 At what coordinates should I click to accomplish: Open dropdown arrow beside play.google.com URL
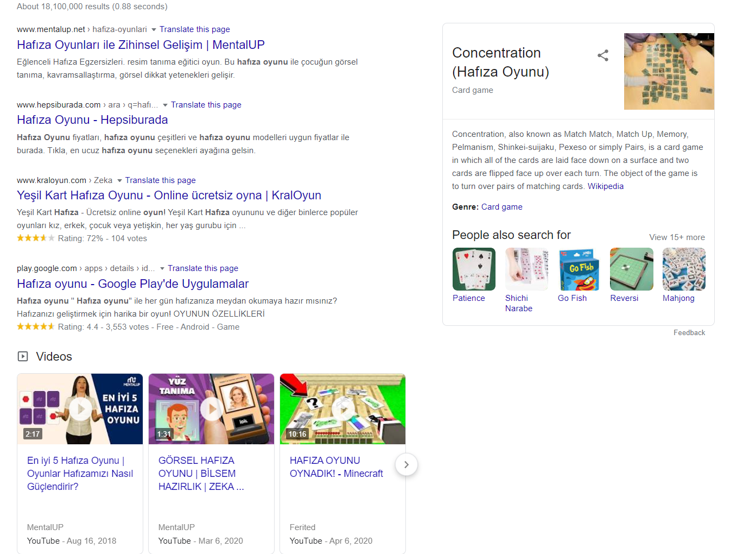point(162,268)
